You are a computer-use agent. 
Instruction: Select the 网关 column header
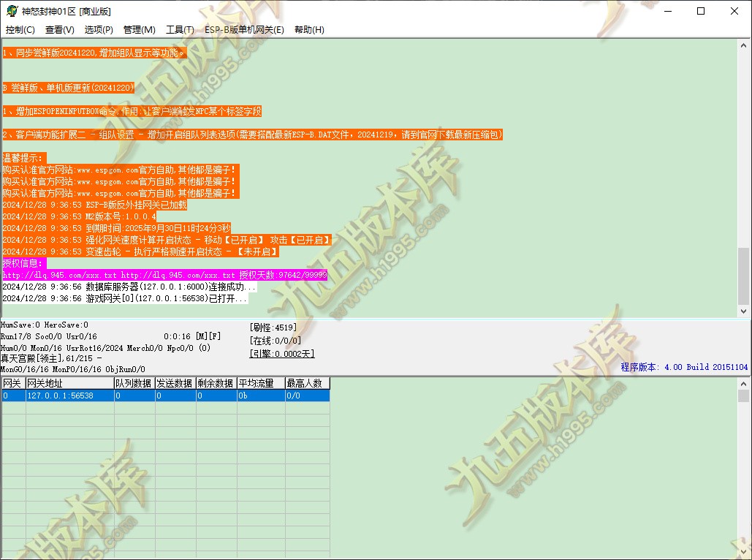click(x=13, y=383)
